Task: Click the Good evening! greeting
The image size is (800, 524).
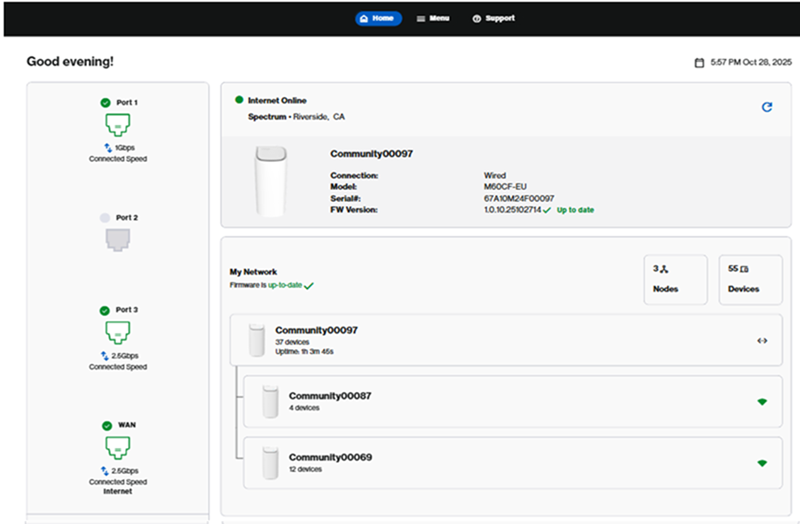Action: 70,62
